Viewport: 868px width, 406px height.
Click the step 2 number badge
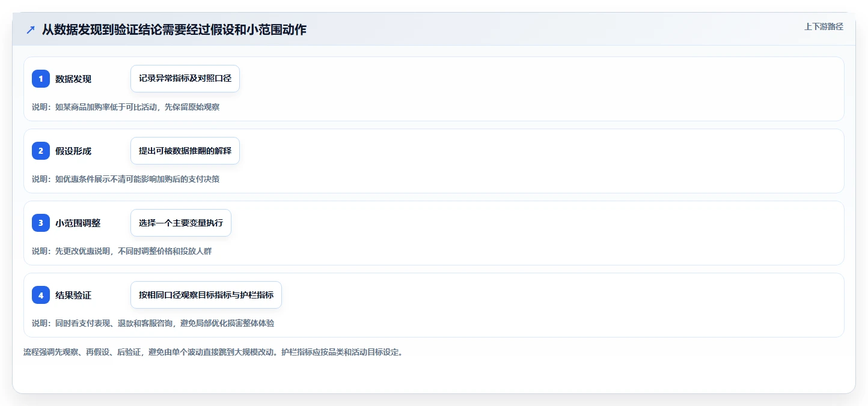(41, 151)
